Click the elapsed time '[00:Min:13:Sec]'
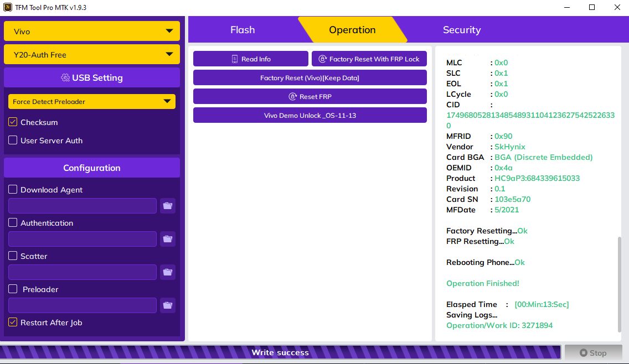The width and height of the screenshot is (629, 364). coord(542,304)
